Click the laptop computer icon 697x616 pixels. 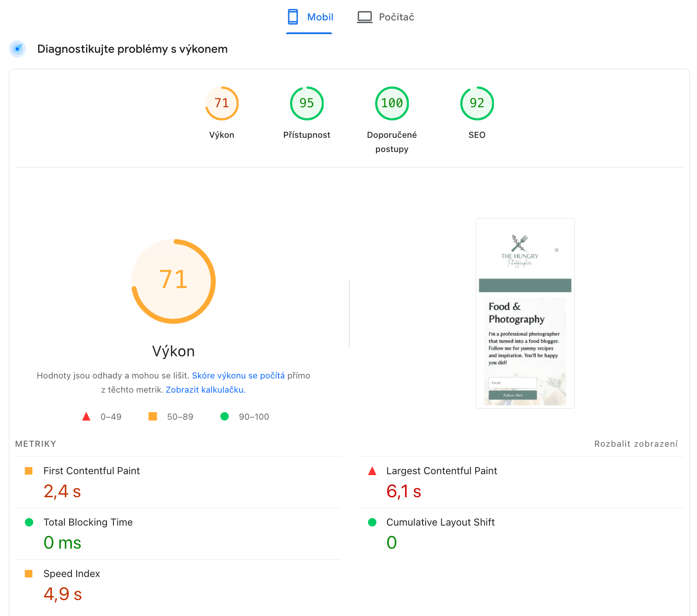(x=364, y=17)
